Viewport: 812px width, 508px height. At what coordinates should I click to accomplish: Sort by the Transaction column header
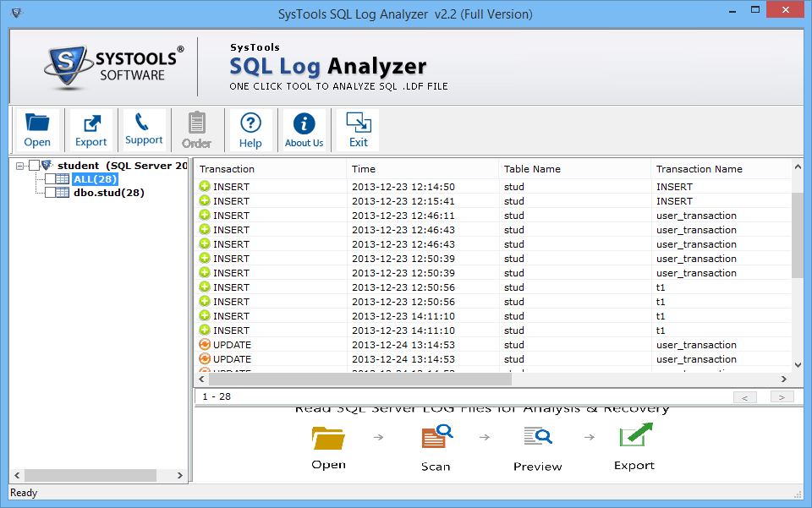228,168
